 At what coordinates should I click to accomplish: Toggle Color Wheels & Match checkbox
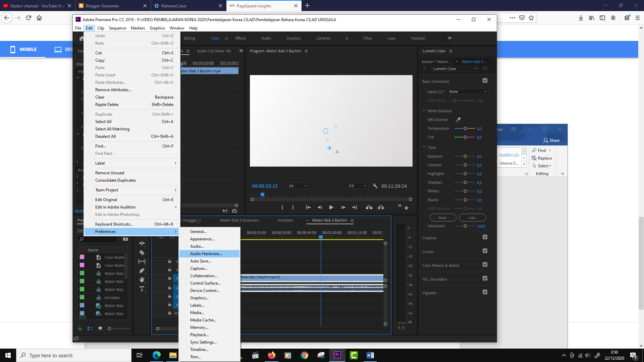click(485, 265)
